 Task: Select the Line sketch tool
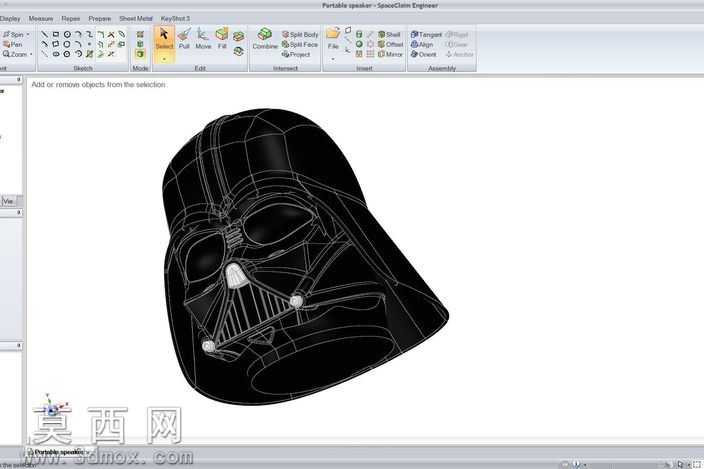click(44, 34)
